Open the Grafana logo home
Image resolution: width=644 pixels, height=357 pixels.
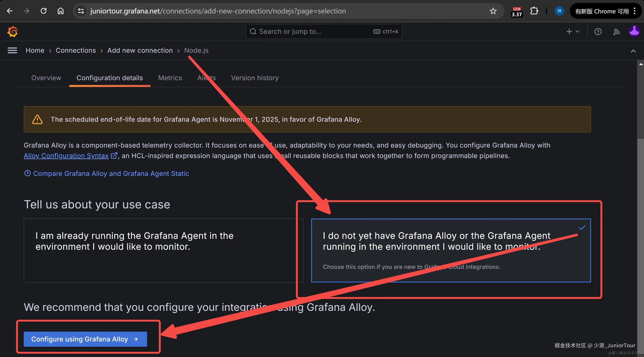pyautogui.click(x=13, y=31)
